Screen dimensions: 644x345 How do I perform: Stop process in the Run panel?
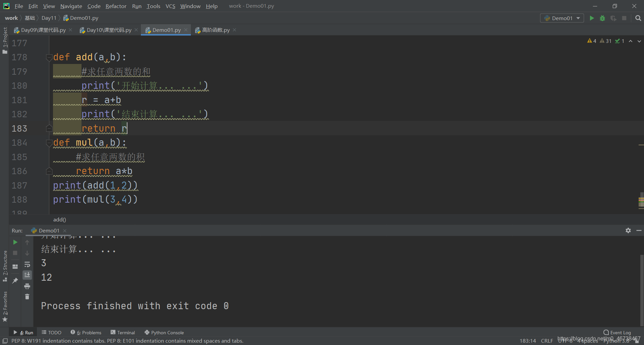point(15,253)
